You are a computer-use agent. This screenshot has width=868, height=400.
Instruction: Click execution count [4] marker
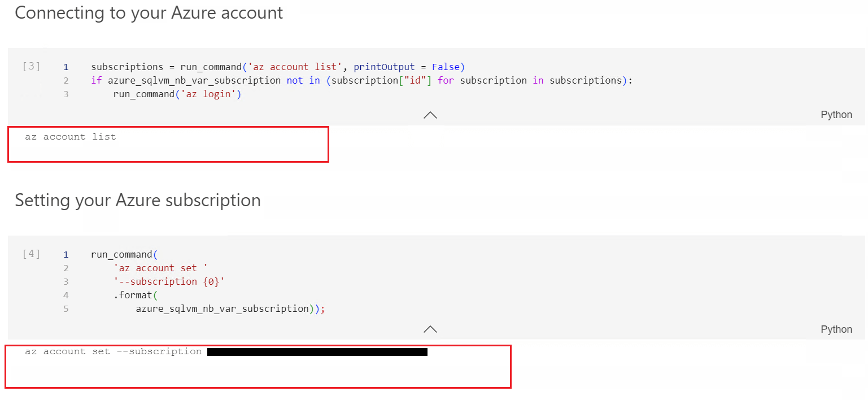pyautogui.click(x=32, y=254)
